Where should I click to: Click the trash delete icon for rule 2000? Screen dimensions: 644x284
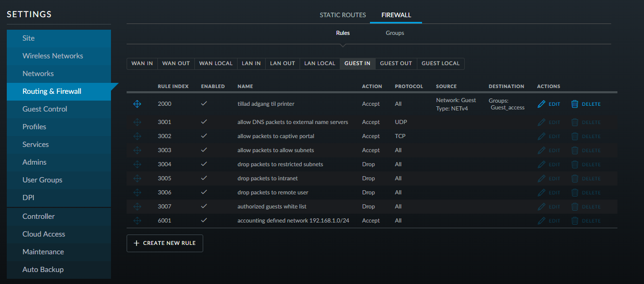pos(575,104)
